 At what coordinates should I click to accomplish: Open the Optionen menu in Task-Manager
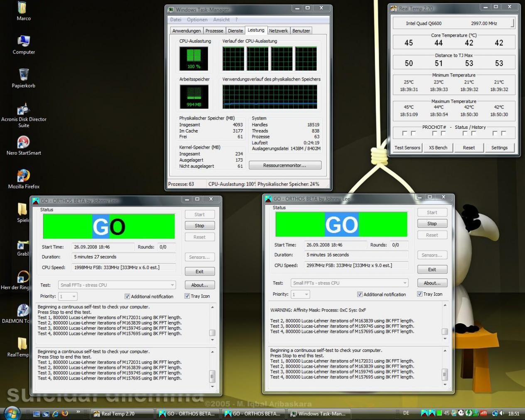(197, 20)
